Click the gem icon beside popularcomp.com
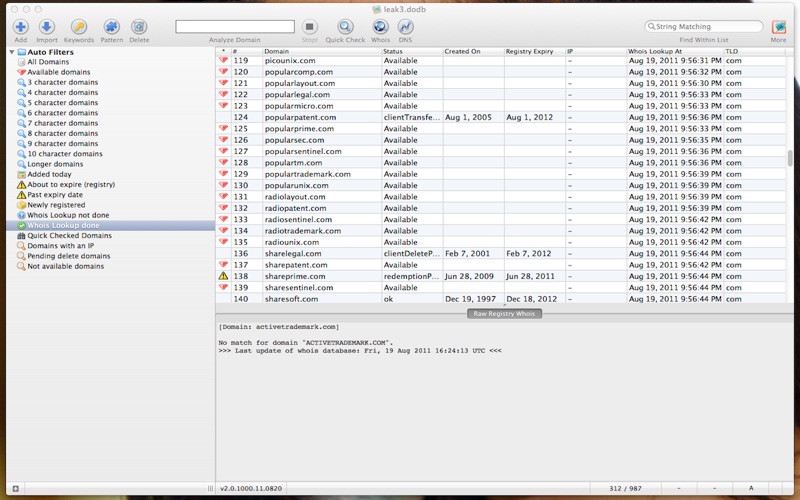The image size is (800, 500). coord(223,72)
